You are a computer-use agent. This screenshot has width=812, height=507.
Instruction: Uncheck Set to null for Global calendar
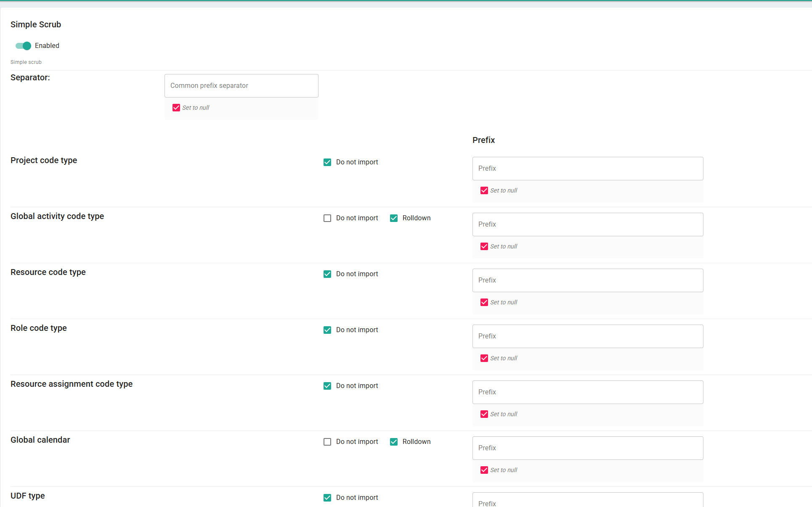point(484,470)
